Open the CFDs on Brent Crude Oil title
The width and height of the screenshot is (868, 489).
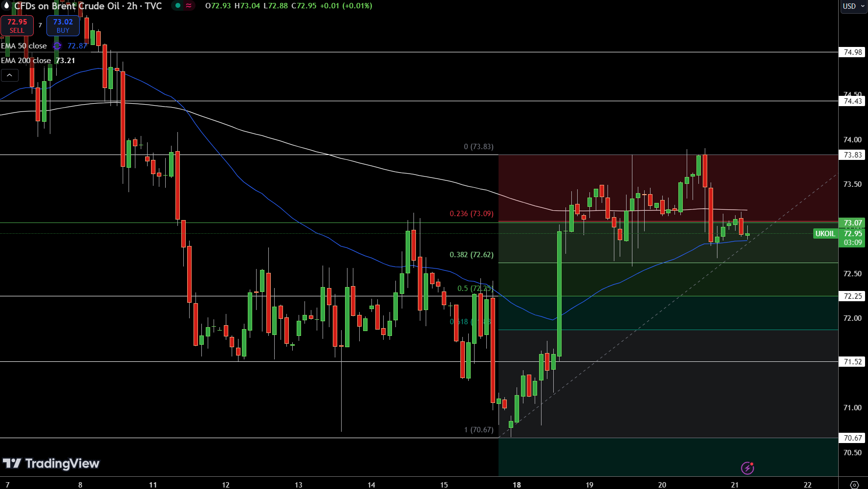click(88, 6)
